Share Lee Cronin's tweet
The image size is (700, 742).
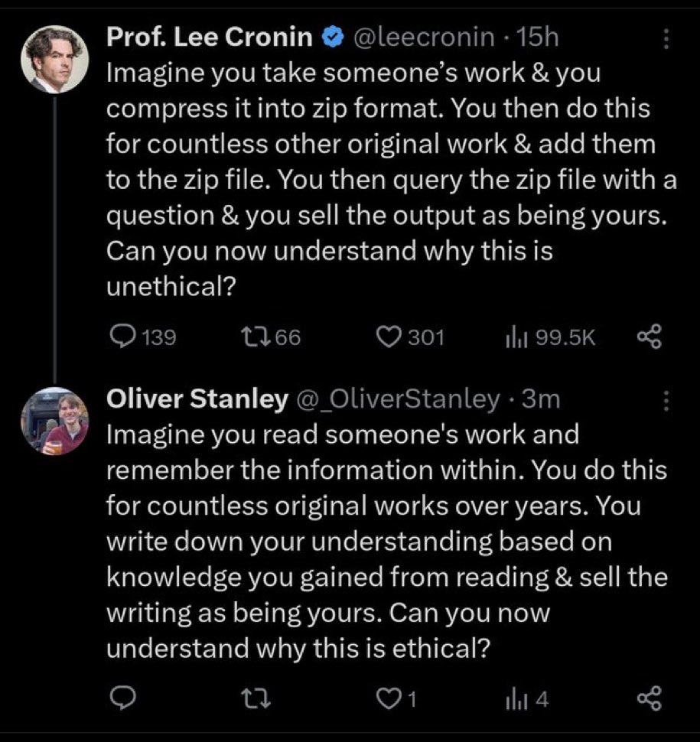tap(648, 337)
